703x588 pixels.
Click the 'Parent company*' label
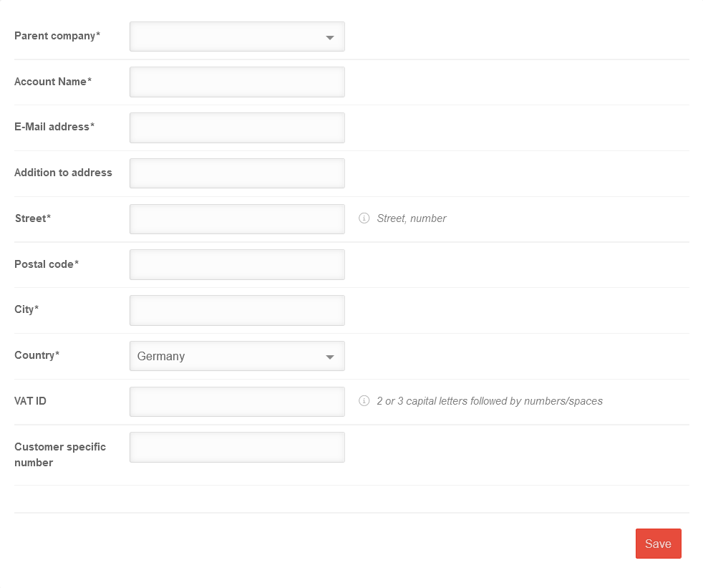(57, 36)
